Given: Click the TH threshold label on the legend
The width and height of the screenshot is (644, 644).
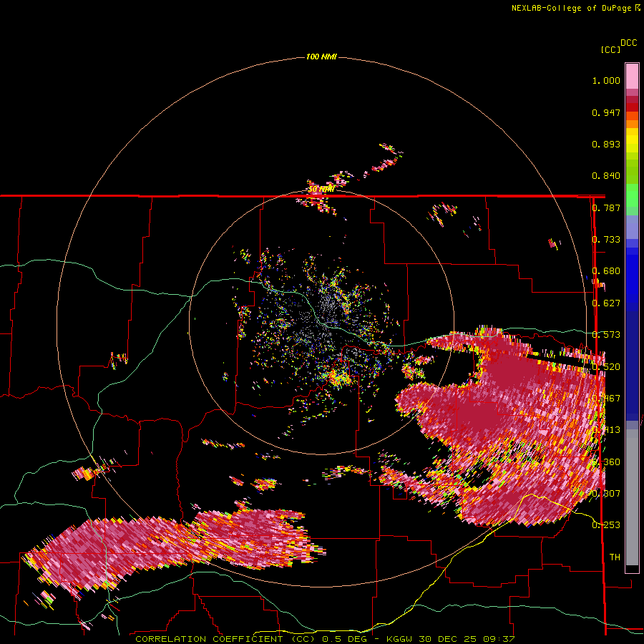Looking at the screenshot, I should pyautogui.click(x=615, y=557).
